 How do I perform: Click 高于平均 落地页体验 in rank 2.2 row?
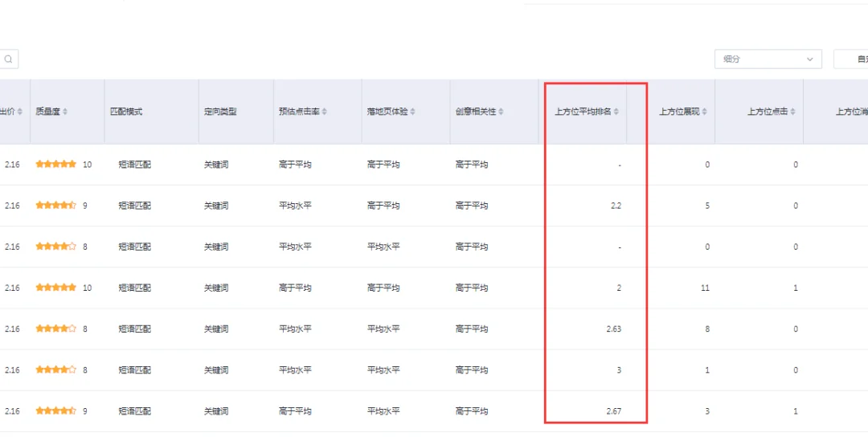click(383, 206)
